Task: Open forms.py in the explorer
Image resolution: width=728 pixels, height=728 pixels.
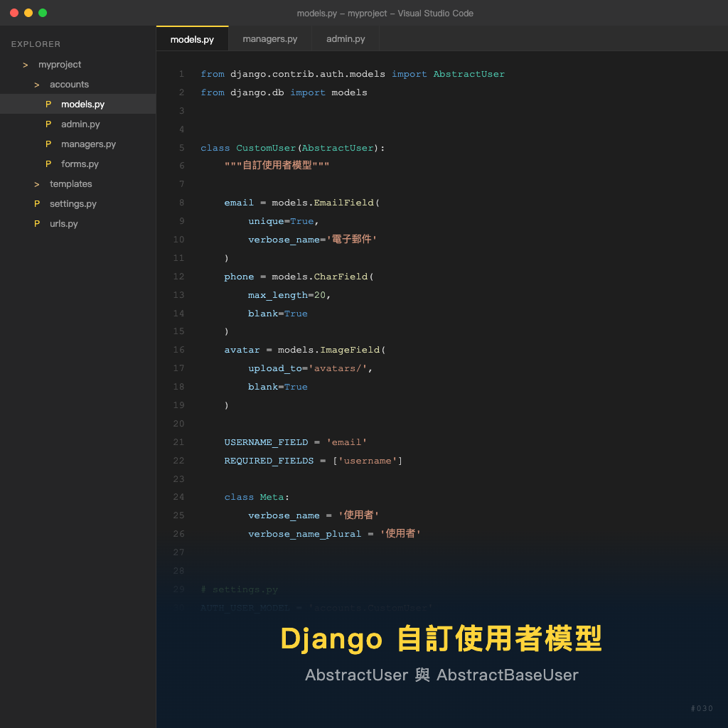Action: click(x=78, y=164)
